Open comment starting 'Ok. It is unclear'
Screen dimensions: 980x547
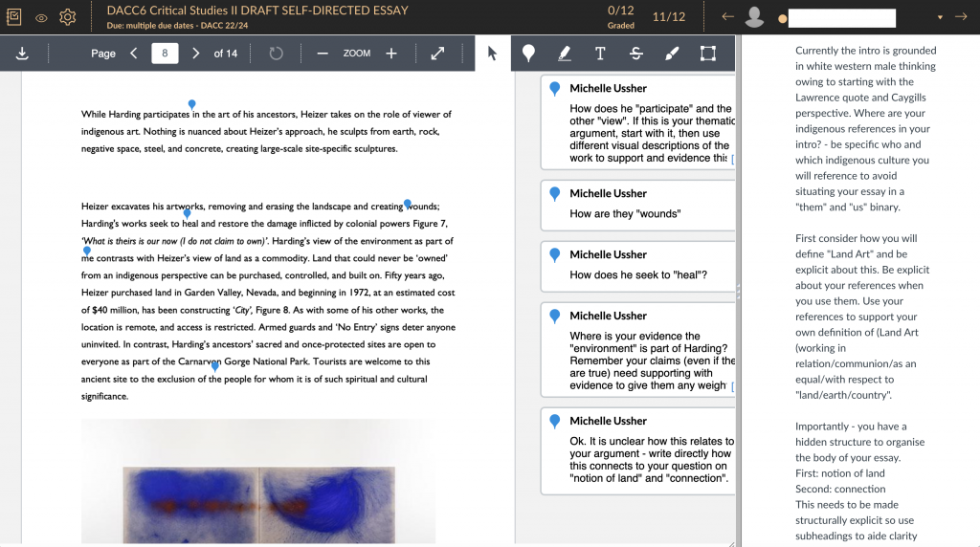click(638, 450)
